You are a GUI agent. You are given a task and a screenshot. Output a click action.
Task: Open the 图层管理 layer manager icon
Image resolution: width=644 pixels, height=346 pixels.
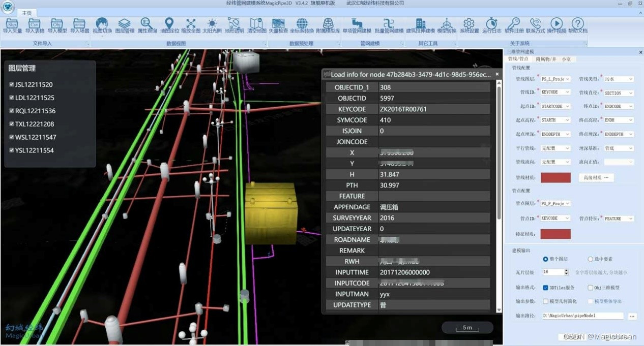[124, 24]
